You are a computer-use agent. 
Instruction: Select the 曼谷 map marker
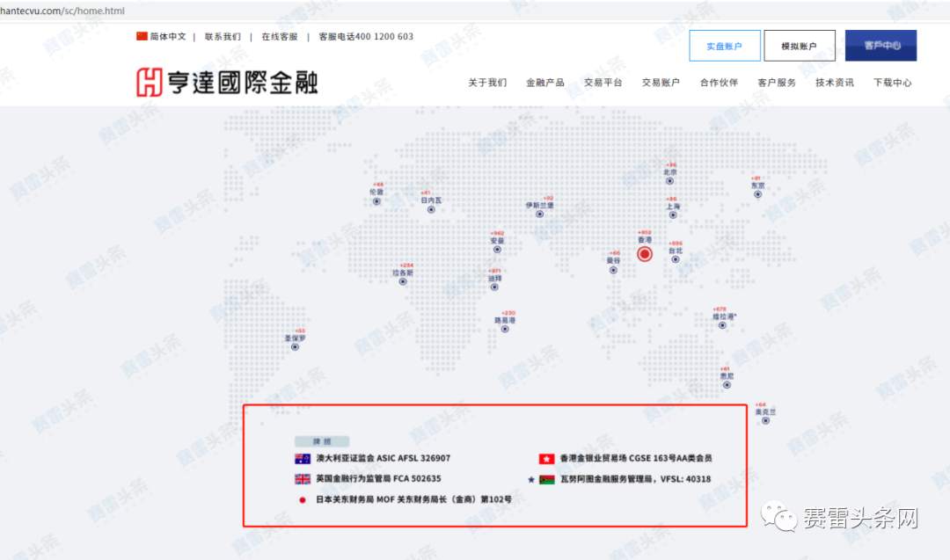[x=613, y=270]
